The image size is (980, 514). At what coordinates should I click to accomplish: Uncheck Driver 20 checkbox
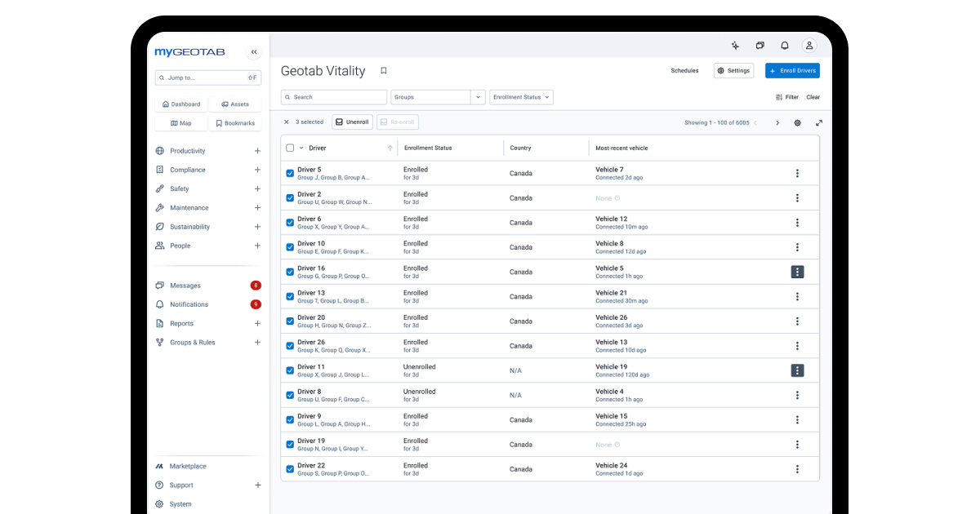290,321
